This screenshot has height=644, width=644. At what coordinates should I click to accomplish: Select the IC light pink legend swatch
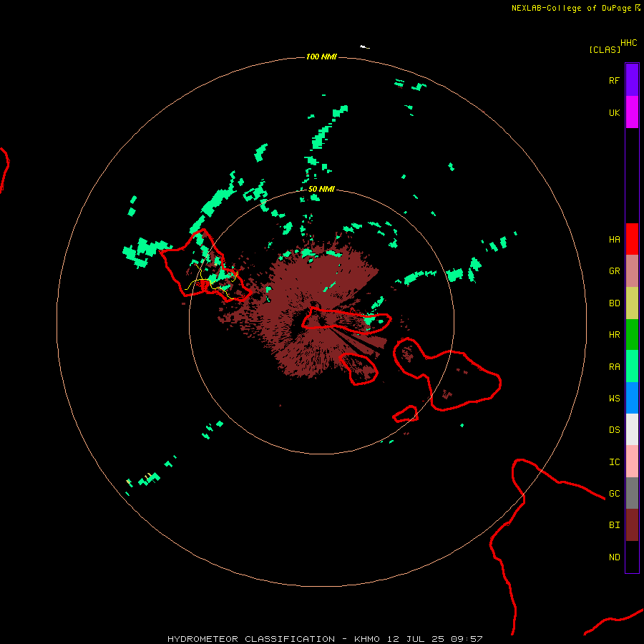click(632, 462)
